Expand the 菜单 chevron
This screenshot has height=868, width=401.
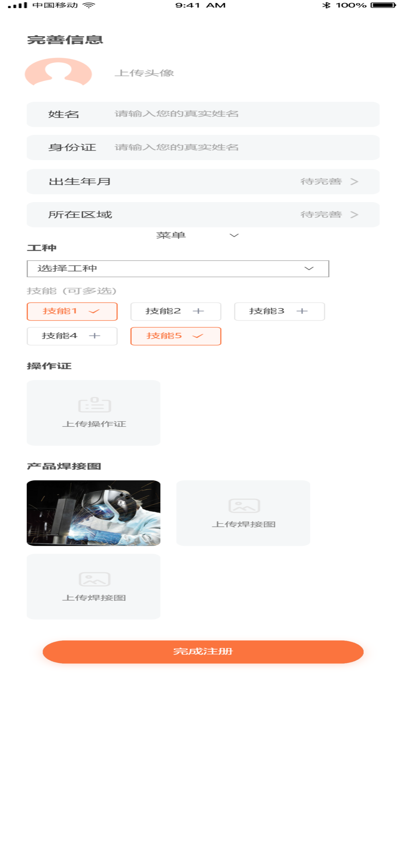pos(234,235)
